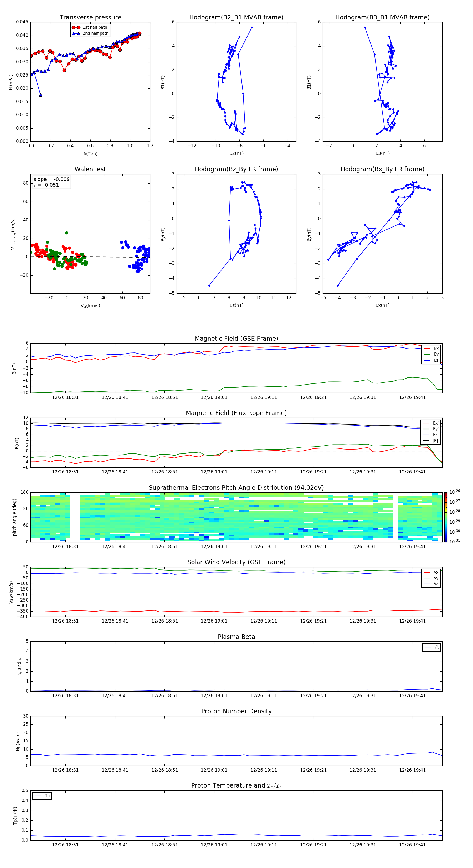This screenshot has height=868, width=473.
Task: Select the "Vy" velocity legend entry
Action: point(431,578)
